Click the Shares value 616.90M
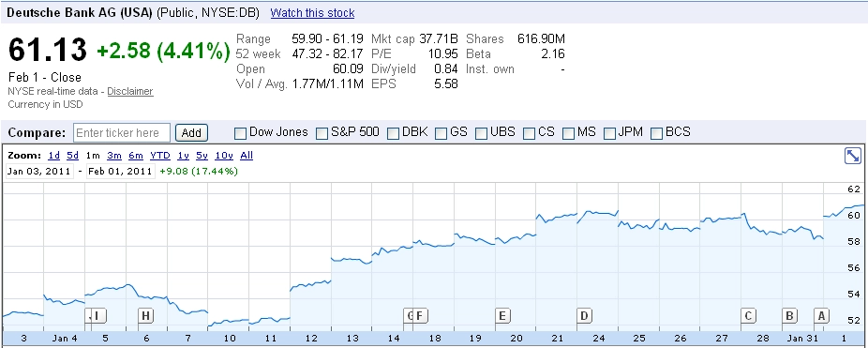Screen dimensions: 868x348 pos(541,39)
